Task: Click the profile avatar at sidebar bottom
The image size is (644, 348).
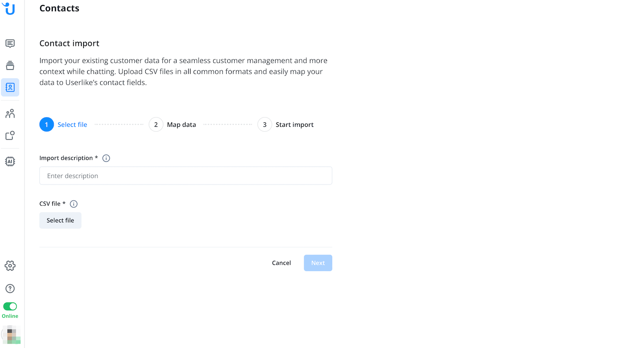Action: [12, 335]
